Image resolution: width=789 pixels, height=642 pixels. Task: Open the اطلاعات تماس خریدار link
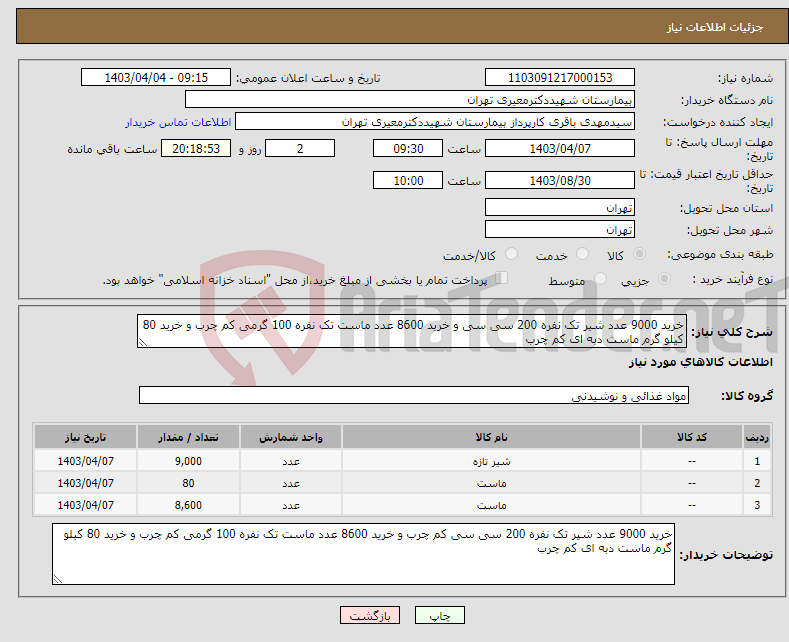point(178,122)
